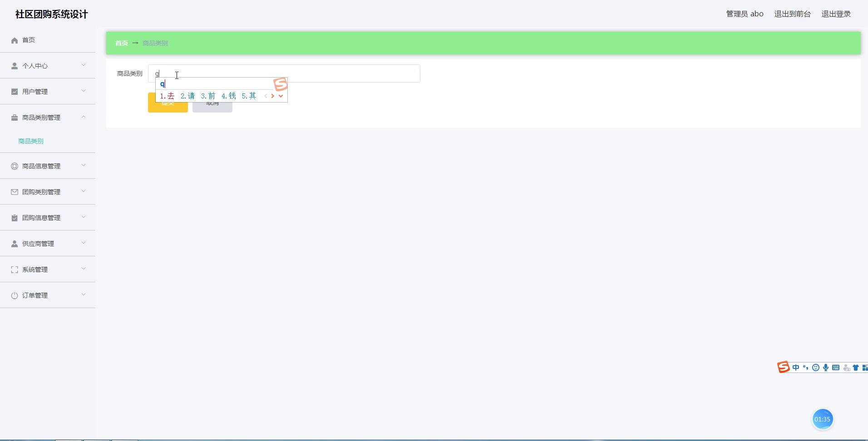Expand the IME candidate list dropdown arrow

pos(281,96)
